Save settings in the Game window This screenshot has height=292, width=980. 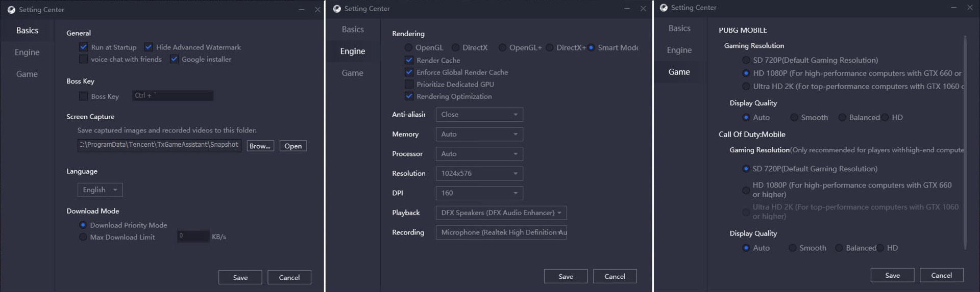point(893,275)
